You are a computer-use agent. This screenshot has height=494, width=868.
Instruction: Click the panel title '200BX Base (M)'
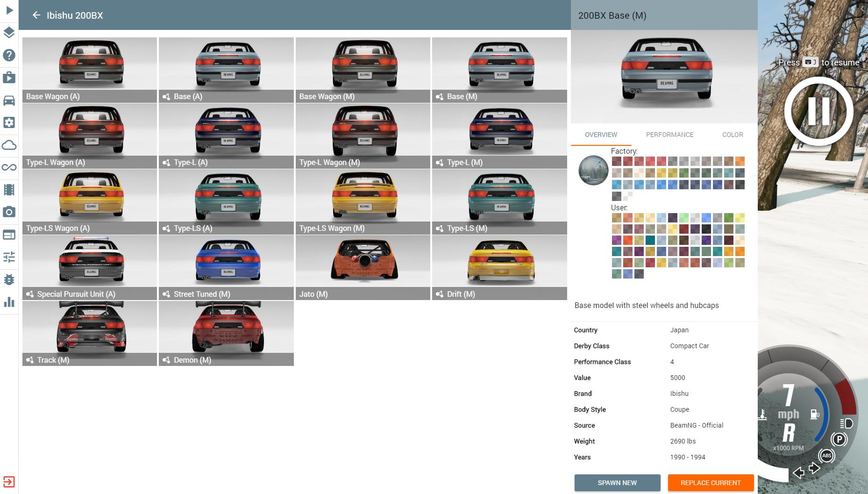pyautogui.click(x=612, y=15)
